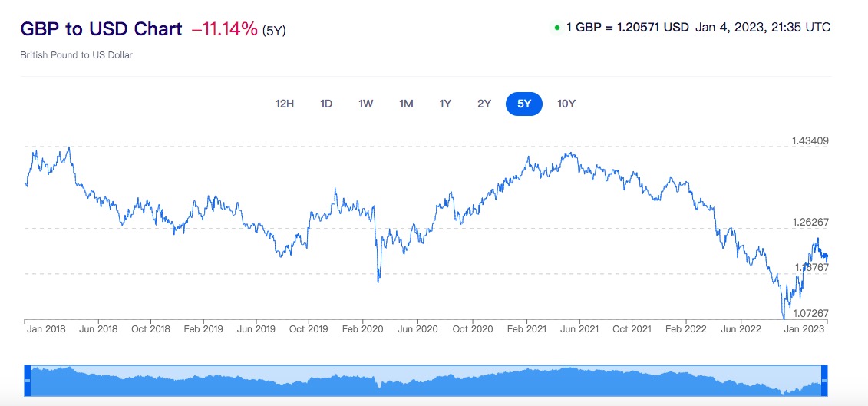Click the 1.07267 price level label
Viewport: 868px width, 406px height.
(810, 313)
